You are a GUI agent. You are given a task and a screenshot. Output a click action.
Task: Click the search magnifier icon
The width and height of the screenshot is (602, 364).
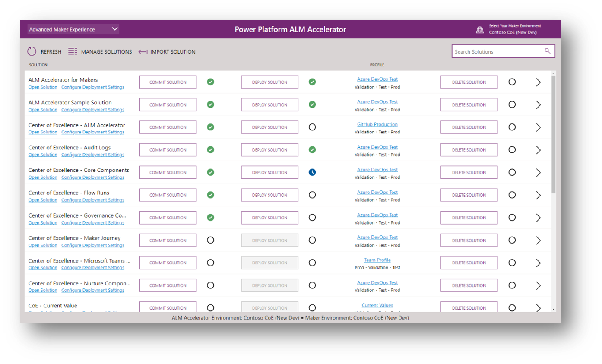pos(548,51)
